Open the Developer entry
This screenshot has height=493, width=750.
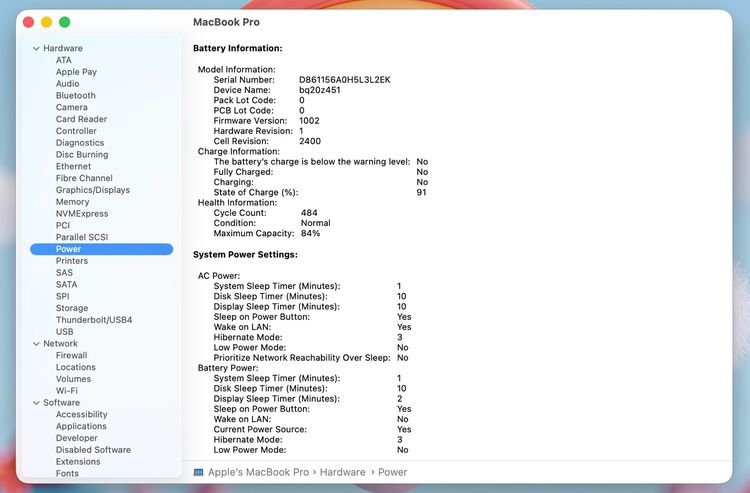pyautogui.click(x=77, y=438)
